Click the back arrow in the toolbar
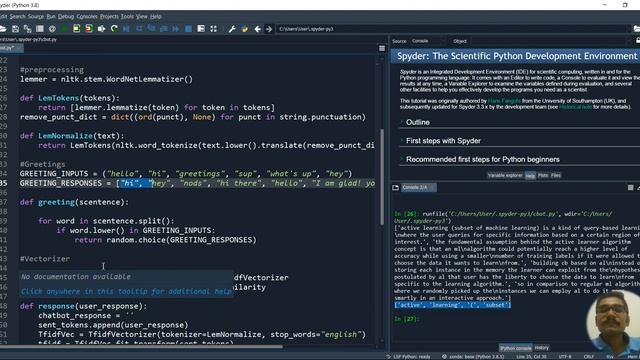 point(257,29)
